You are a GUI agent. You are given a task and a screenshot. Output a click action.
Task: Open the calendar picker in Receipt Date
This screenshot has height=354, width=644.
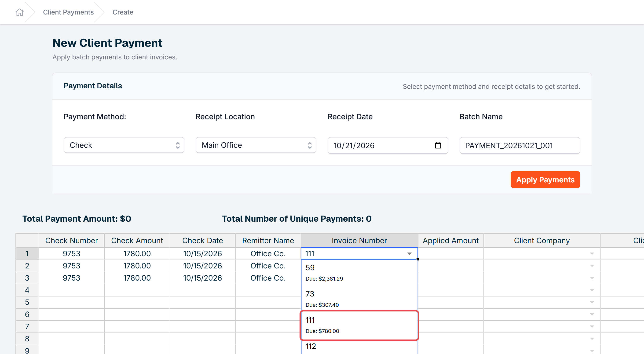pyautogui.click(x=438, y=145)
